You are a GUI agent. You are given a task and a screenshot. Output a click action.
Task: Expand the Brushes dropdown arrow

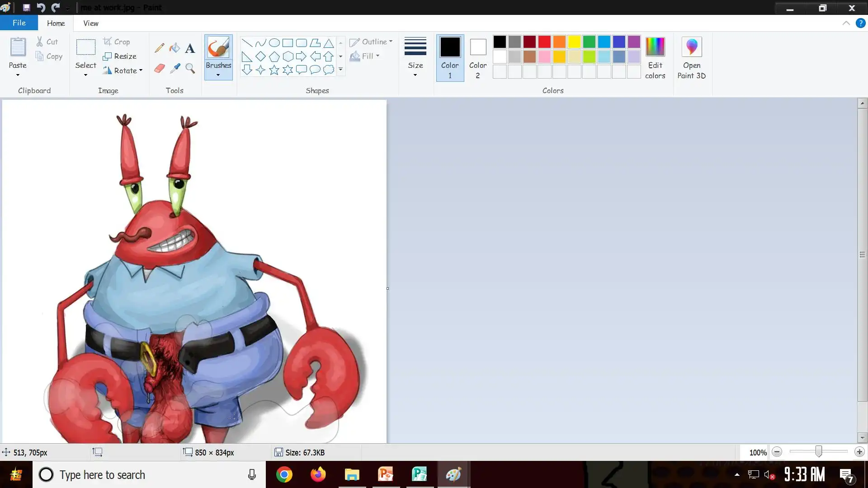click(218, 75)
